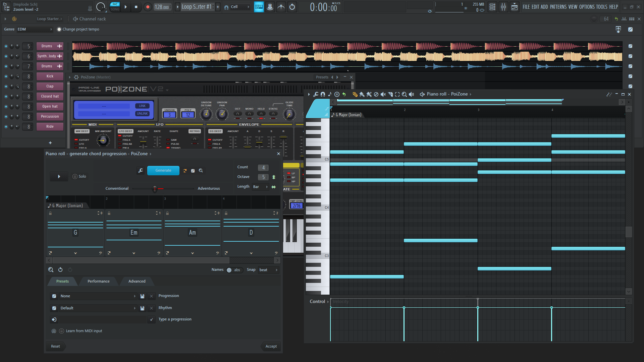Screen dimensions: 644x362
Task: Select the Percussion channel button
Action: tap(50, 117)
